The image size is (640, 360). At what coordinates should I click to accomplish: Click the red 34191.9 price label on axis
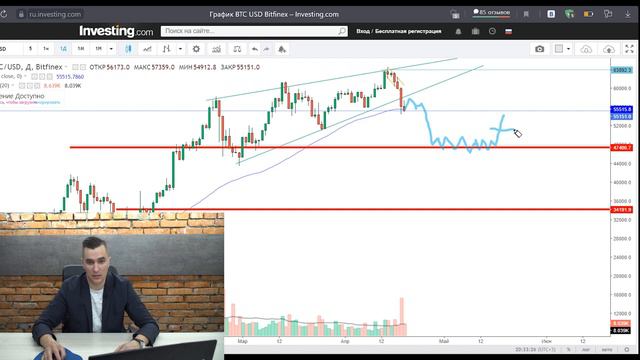tap(622, 210)
